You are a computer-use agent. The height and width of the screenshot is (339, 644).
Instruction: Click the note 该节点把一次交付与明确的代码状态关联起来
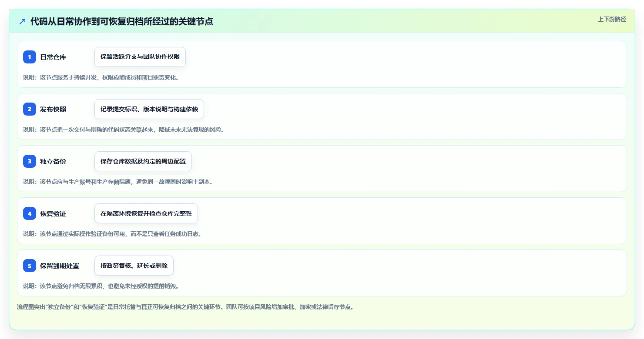[124, 130]
